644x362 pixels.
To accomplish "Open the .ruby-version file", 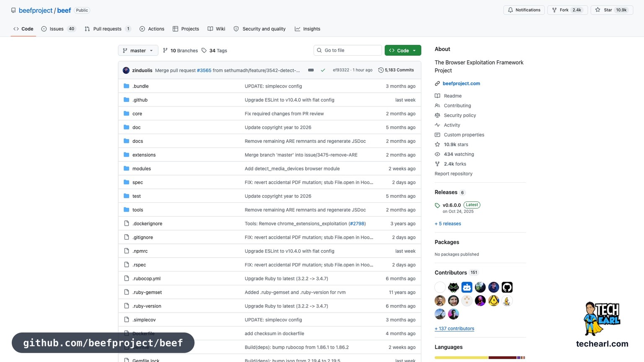I will tap(147, 306).
